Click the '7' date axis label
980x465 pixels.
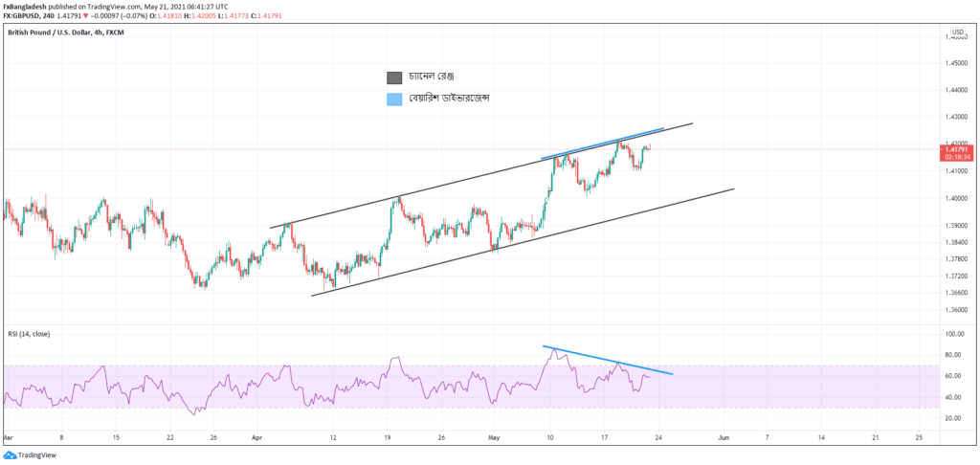click(x=767, y=437)
